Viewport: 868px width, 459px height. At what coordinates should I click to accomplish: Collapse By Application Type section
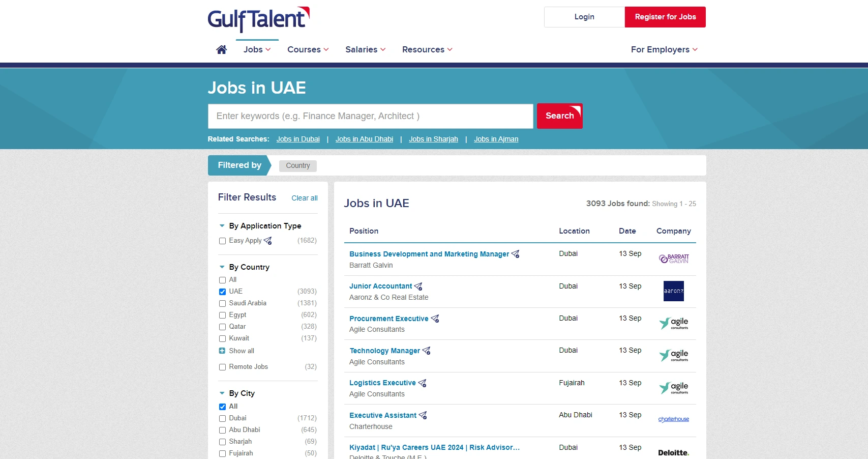[222, 225]
